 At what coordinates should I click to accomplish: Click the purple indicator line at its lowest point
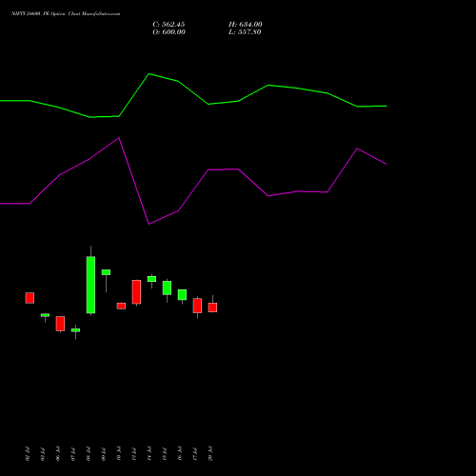point(149,224)
